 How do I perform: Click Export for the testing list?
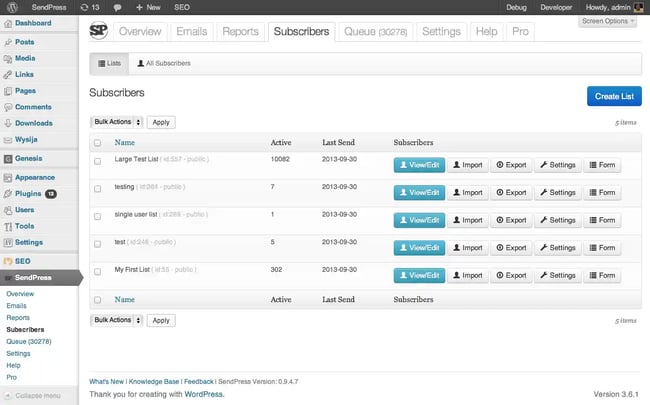pyautogui.click(x=511, y=192)
